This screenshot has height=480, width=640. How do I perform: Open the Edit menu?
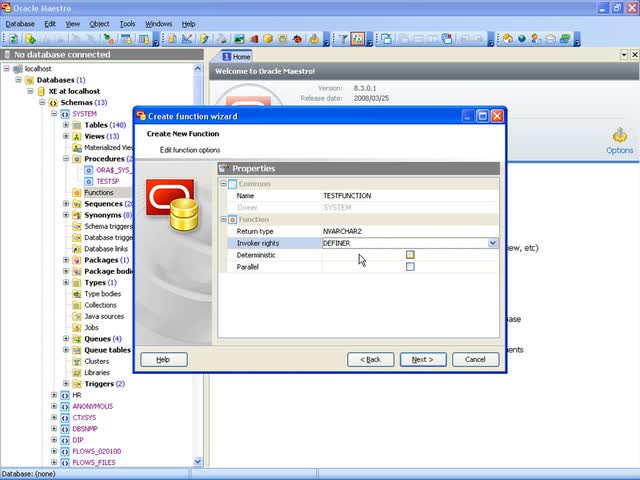pyautogui.click(x=50, y=24)
